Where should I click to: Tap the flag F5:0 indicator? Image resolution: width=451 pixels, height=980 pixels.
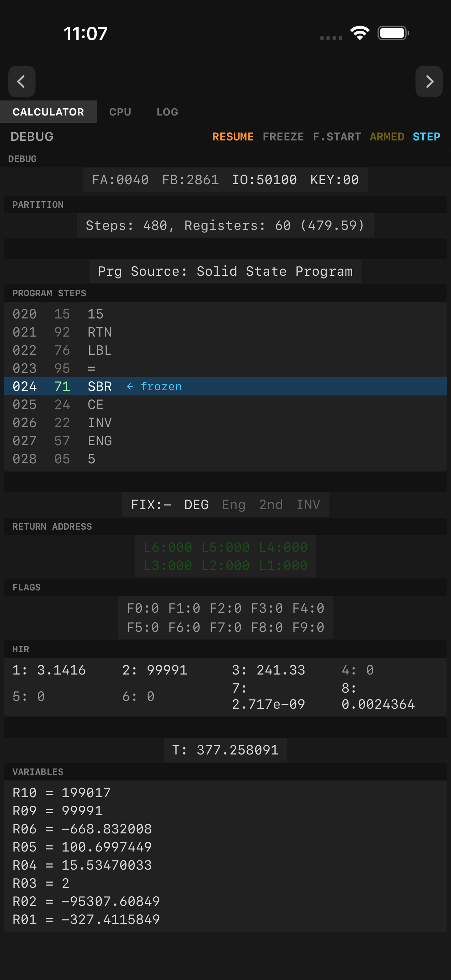coord(143,627)
